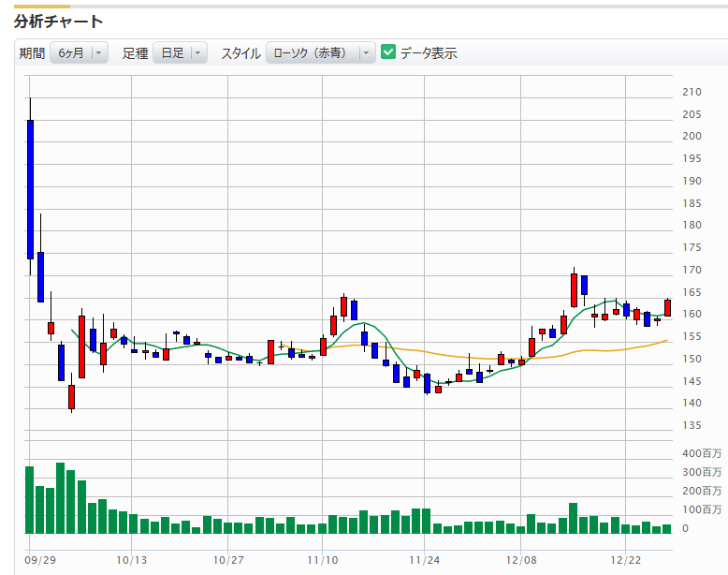Click the 210 price axis label
728x575 pixels.
coord(692,92)
